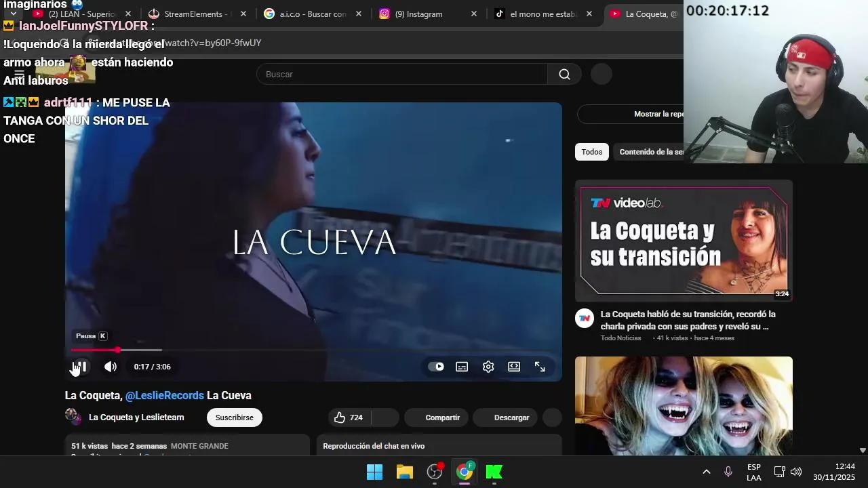Open the TN channel avatar under the thumbnail
The width and height of the screenshot is (868, 488).
(x=585, y=319)
